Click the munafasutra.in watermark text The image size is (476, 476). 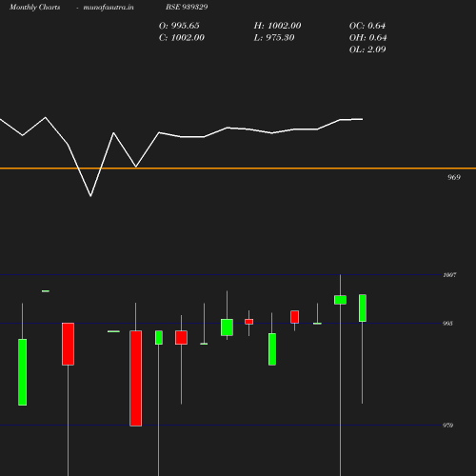click(109, 7)
